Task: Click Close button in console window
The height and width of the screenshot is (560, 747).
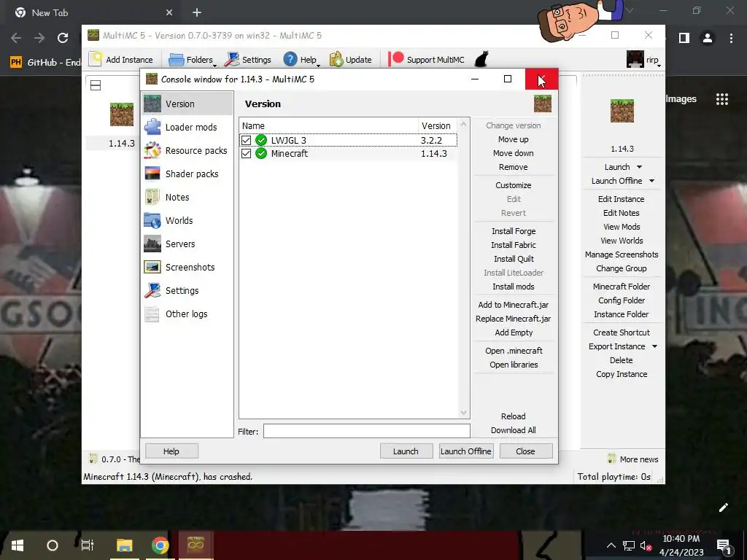Action: pos(525,451)
